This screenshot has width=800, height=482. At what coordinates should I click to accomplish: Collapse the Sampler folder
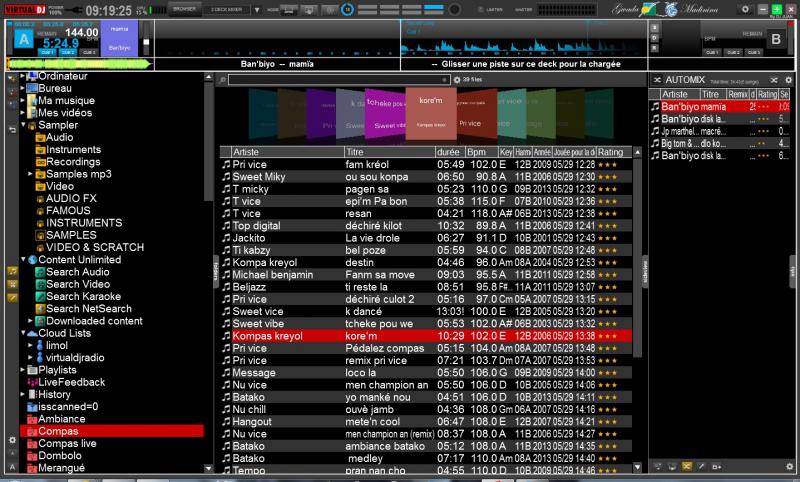[22, 126]
